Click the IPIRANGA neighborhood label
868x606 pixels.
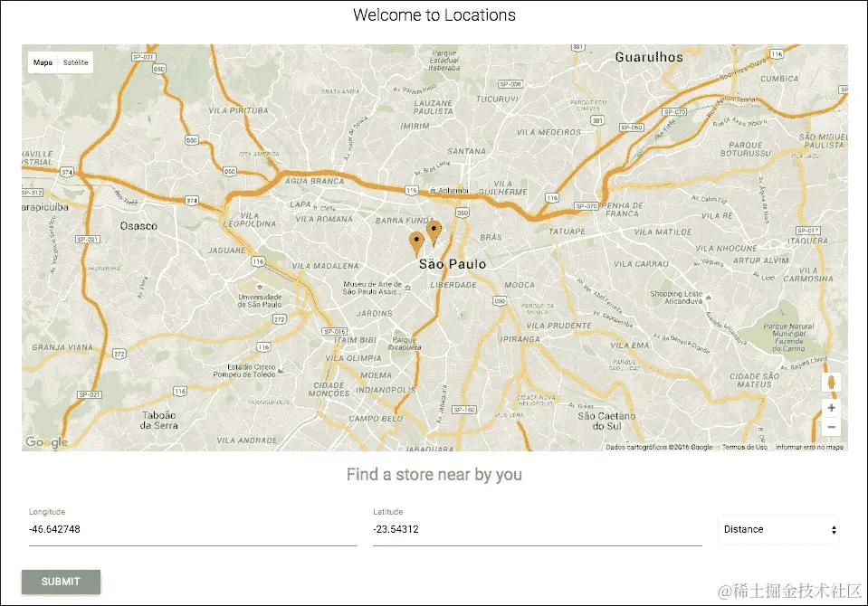(x=520, y=338)
